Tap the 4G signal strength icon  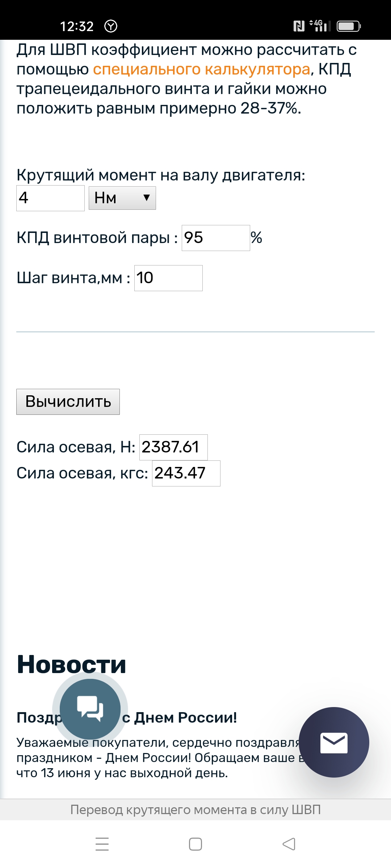320,26
